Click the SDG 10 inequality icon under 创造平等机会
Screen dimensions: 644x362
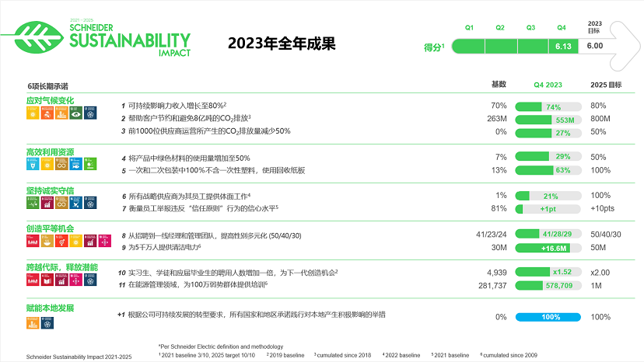[x=105, y=241]
